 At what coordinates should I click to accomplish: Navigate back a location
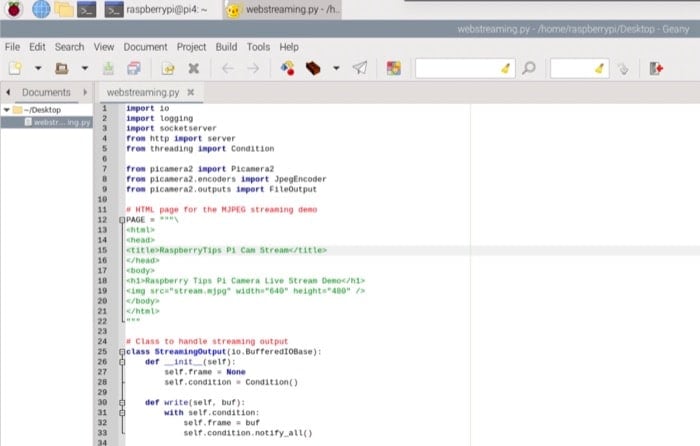pyautogui.click(x=228, y=68)
